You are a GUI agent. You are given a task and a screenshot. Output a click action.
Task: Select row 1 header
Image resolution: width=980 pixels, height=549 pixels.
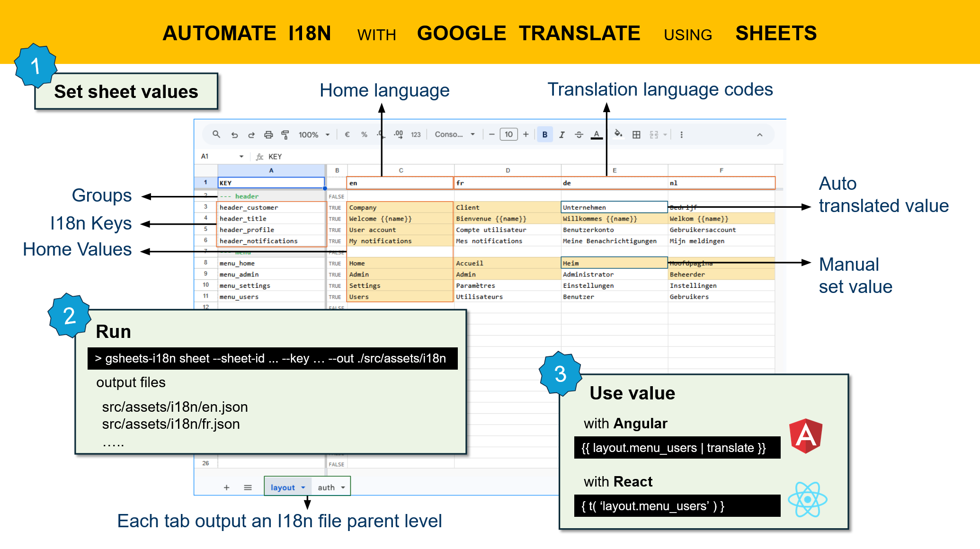click(205, 182)
